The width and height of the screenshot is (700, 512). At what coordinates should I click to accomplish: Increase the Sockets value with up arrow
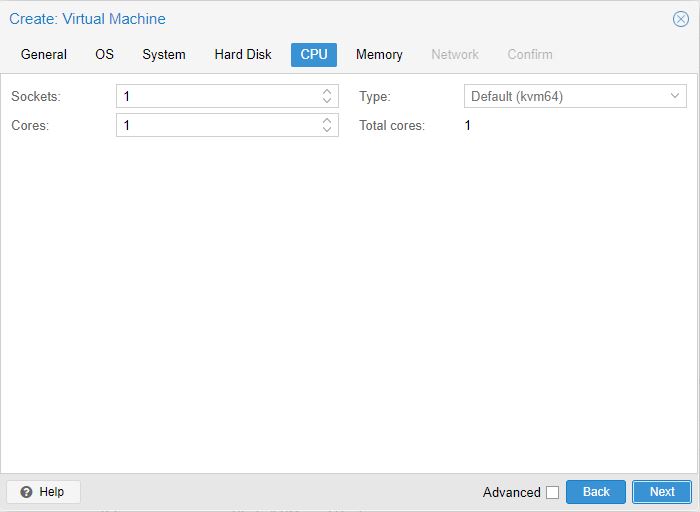327,92
